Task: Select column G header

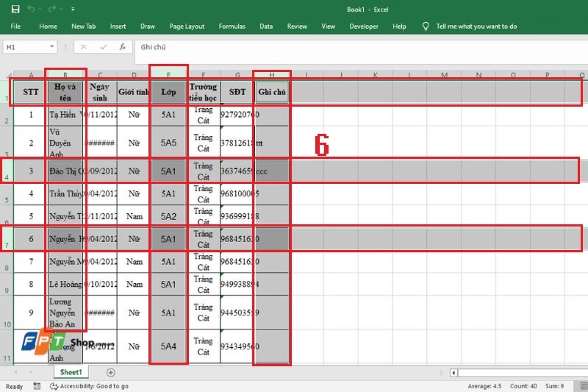Action: [237, 75]
